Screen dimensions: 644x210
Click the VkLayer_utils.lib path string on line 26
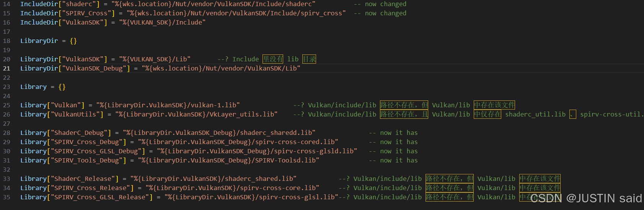point(196,115)
